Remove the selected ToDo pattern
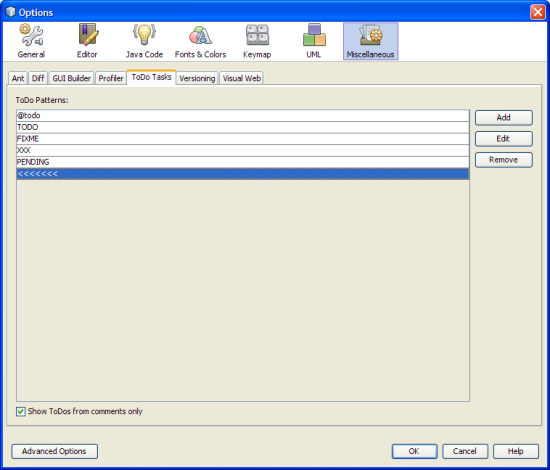The height and width of the screenshot is (470, 550). pyautogui.click(x=504, y=160)
